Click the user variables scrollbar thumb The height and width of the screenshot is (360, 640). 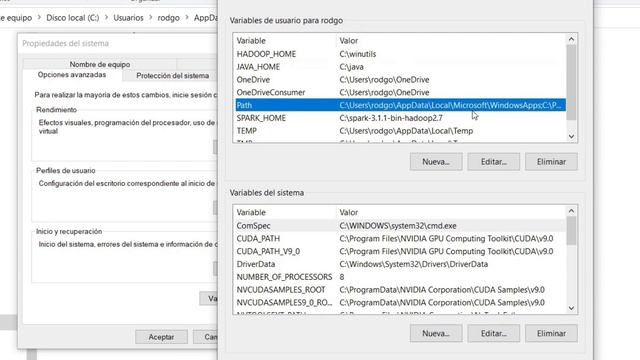[x=571, y=82]
